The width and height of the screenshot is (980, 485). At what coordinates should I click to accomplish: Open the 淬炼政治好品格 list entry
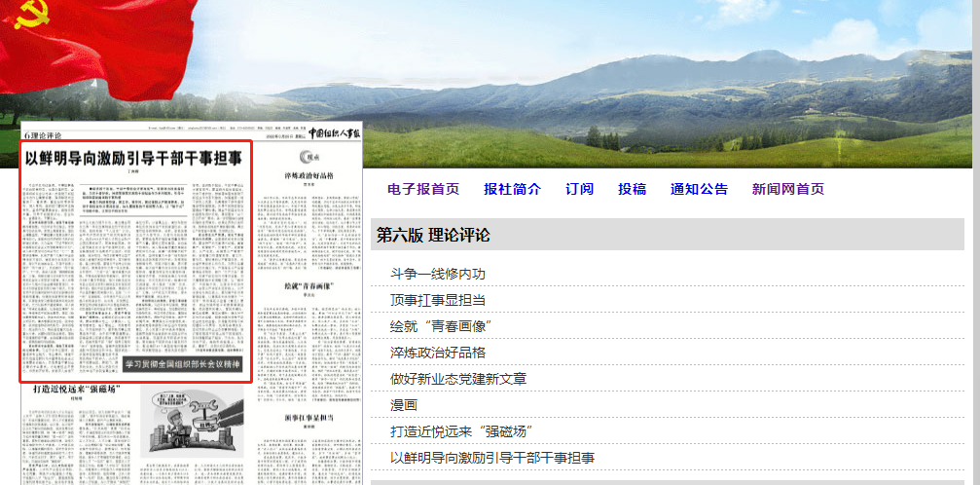438,353
